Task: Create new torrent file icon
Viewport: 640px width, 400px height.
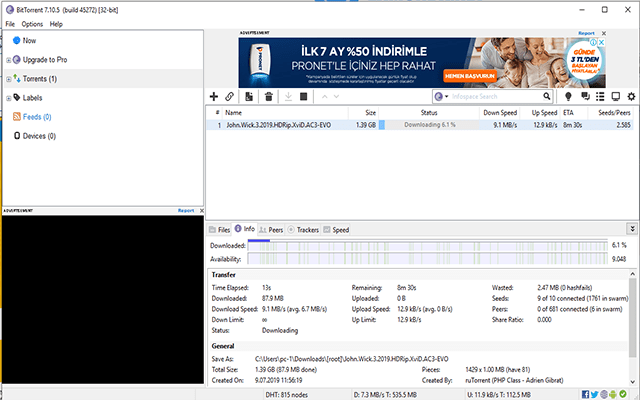Action: point(249,96)
